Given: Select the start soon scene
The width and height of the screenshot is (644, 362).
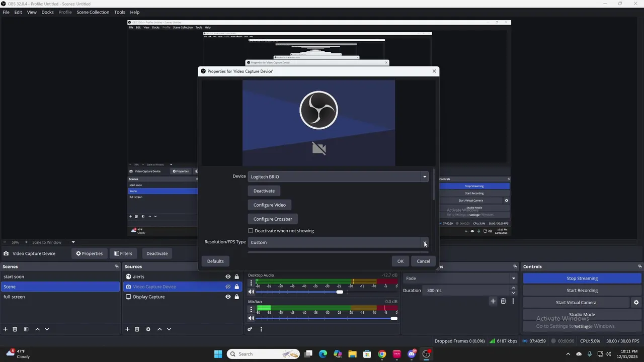Looking at the screenshot, I should (60, 277).
